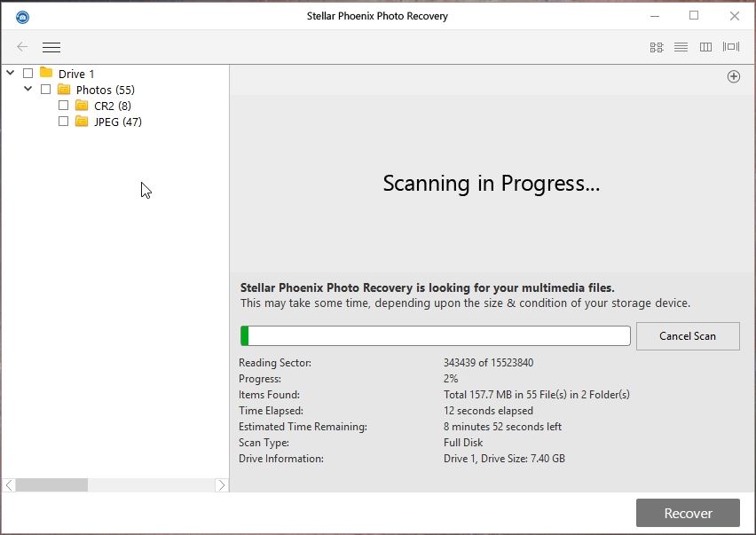Image resolution: width=756 pixels, height=535 pixels.
Task: Enable the JPEG folder checkbox
Action: click(x=63, y=122)
